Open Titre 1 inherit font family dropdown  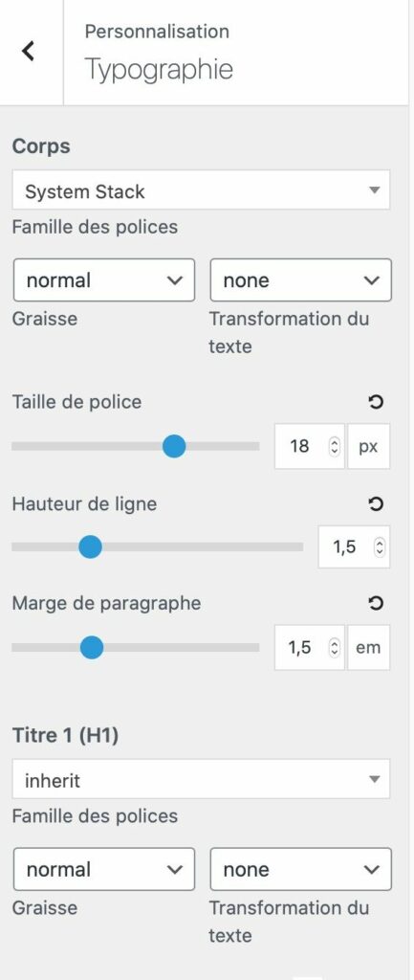tap(201, 779)
